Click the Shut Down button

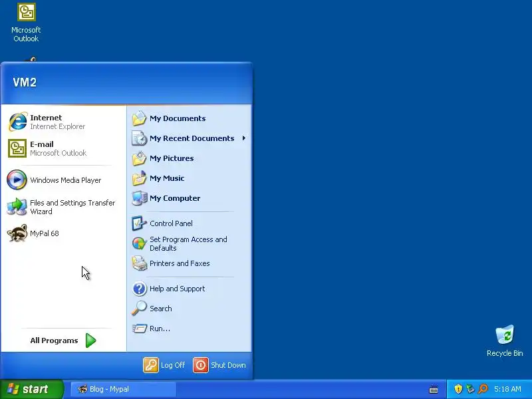[219, 365]
